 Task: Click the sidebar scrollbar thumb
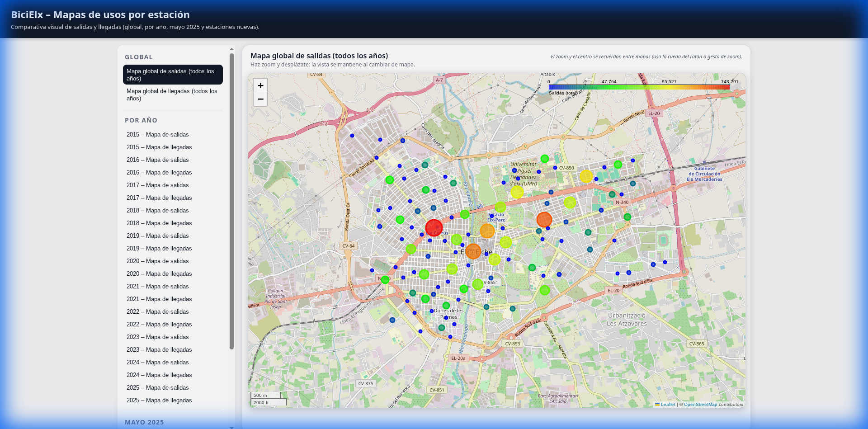click(232, 201)
